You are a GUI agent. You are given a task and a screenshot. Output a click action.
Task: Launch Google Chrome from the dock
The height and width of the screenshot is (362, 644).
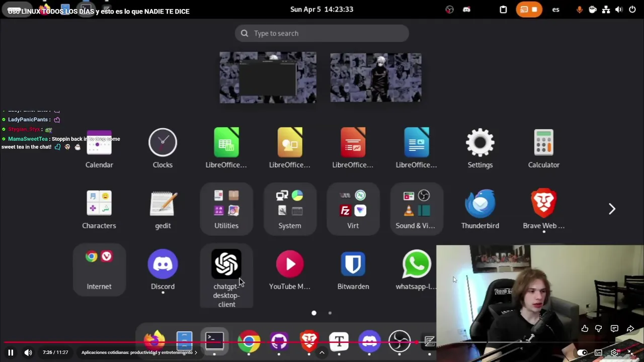pyautogui.click(x=249, y=341)
